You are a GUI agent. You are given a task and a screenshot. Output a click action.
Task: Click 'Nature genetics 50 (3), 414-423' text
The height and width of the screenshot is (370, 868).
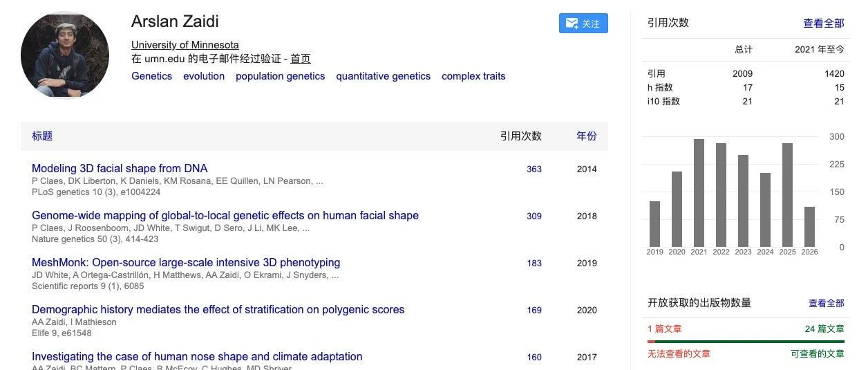95,239
